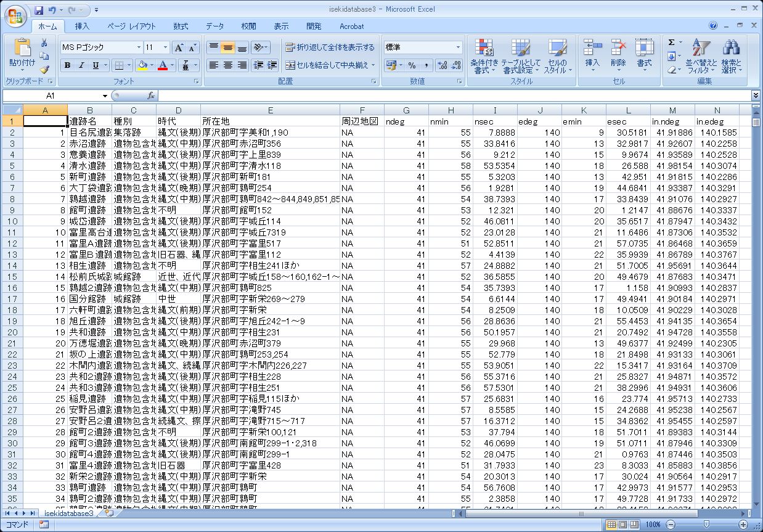Cut selection with the scissors icon
Viewport: 763px width, 532px height.
(44, 43)
